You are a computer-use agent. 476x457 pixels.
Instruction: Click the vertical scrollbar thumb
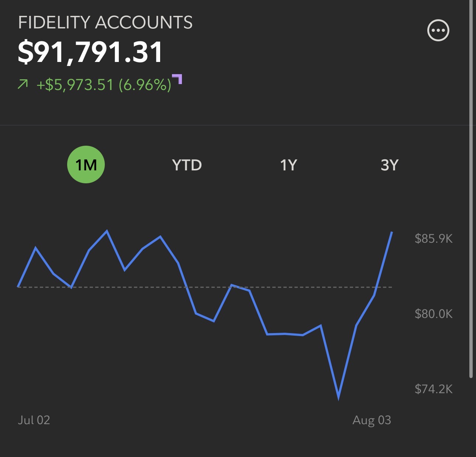pos(471,189)
